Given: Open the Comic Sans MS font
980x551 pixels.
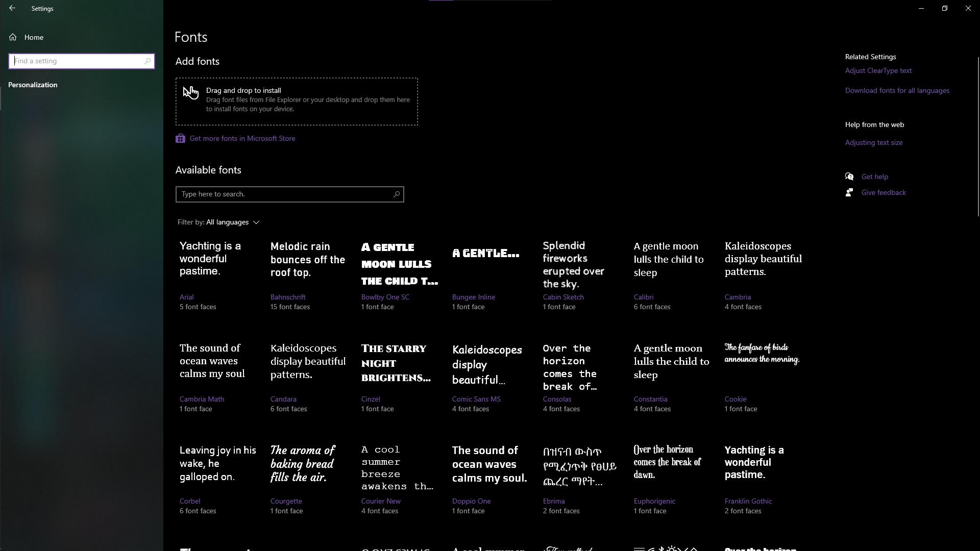Looking at the screenshot, I should pos(491,378).
